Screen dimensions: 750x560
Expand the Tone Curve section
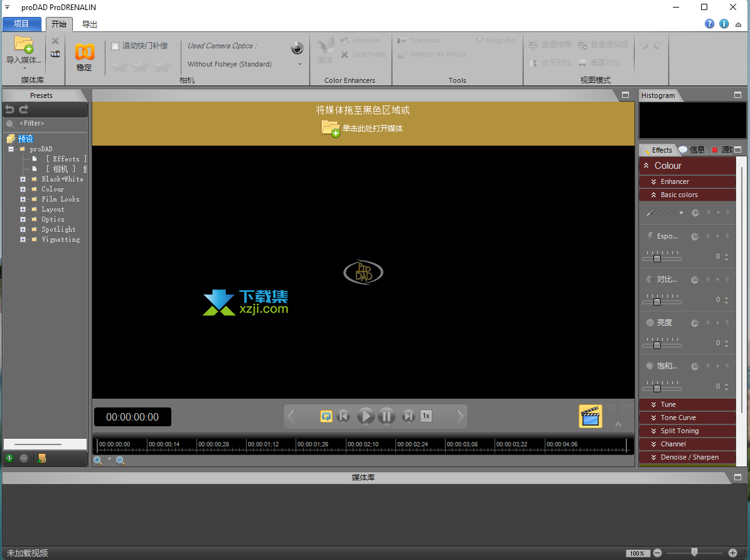pyautogui.click(x=687, y=418)
